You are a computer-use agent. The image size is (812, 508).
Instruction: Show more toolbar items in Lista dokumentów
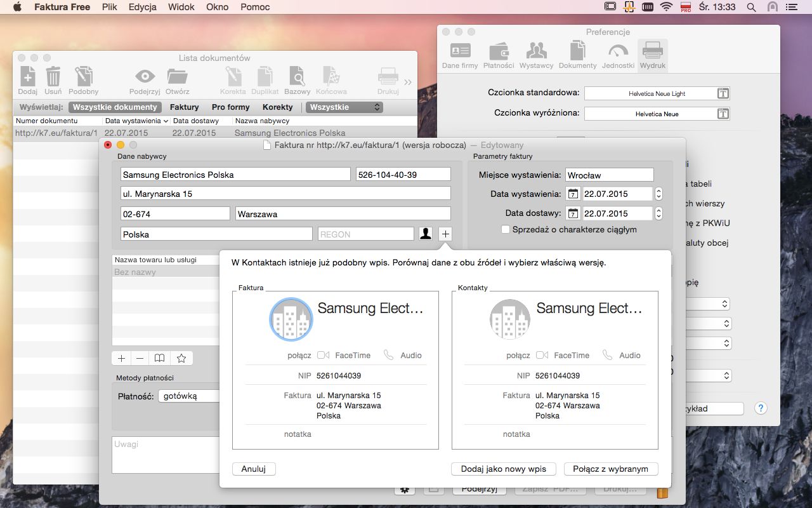[x=408, y=82]
